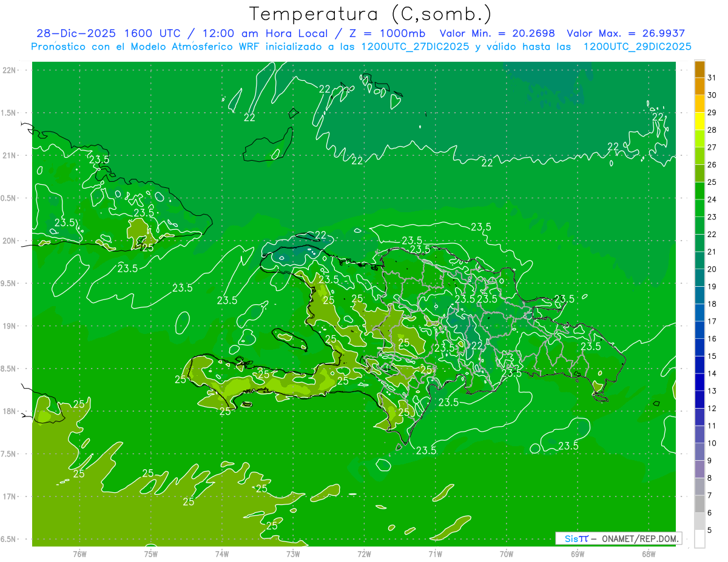Screen dimensions: 728x562
Task: Click the colorbar label '21'
Action: [712, 252]
